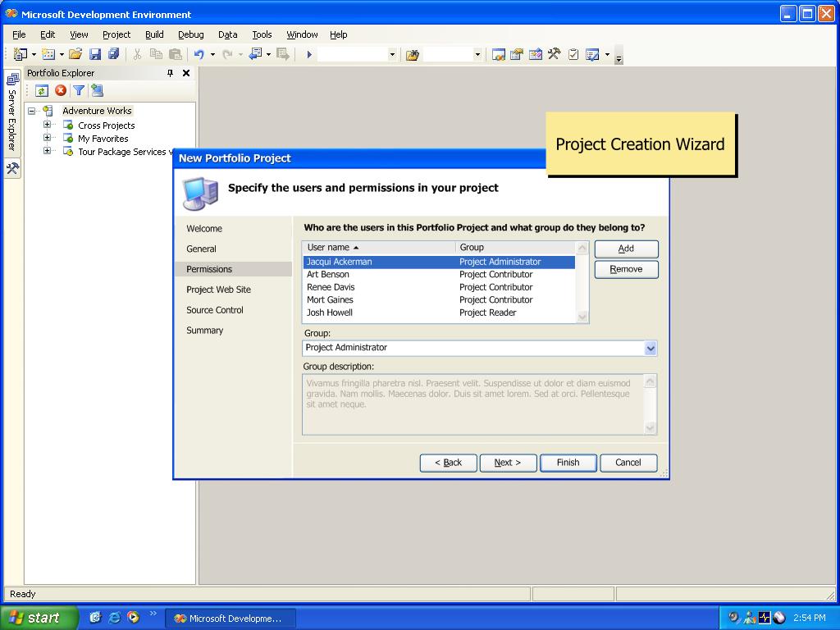
Task: Cancel the New Portfolio Project wizard
Action: click(x=628, y=463)
